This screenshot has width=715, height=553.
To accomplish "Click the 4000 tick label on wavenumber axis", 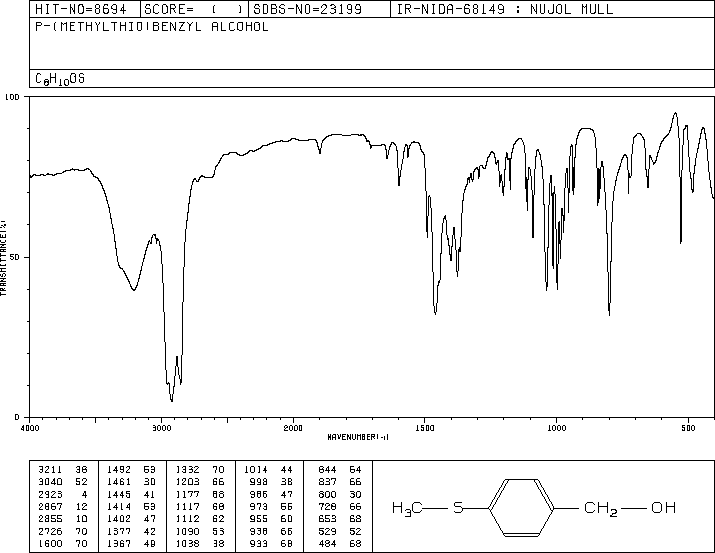I will click(x=30, y=428).
